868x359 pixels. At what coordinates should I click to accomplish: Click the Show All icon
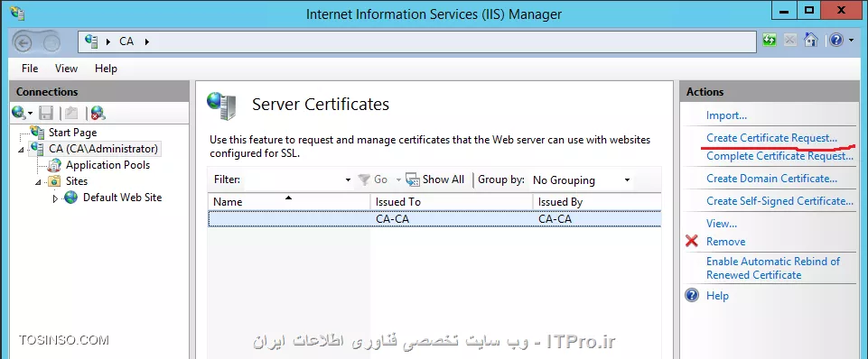pos(413,179)
